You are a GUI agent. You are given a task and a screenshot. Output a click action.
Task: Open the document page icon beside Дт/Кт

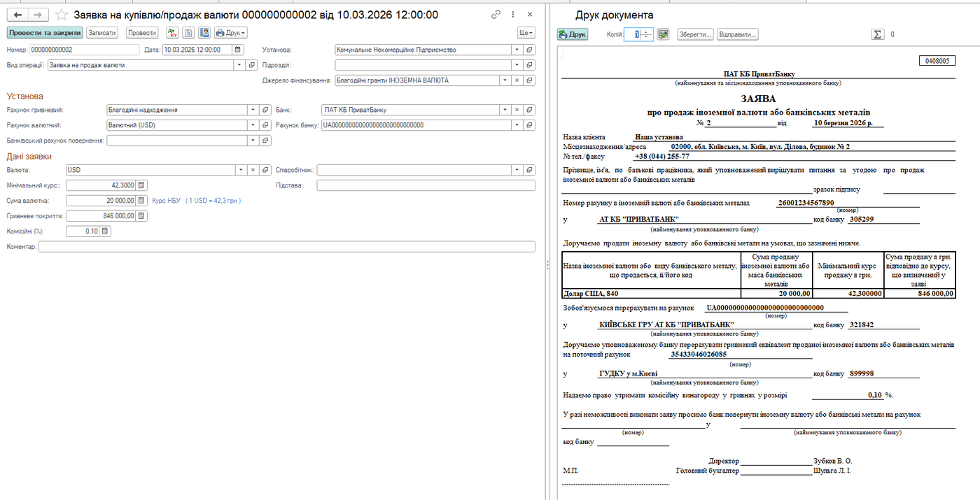[x=188, y=33]
